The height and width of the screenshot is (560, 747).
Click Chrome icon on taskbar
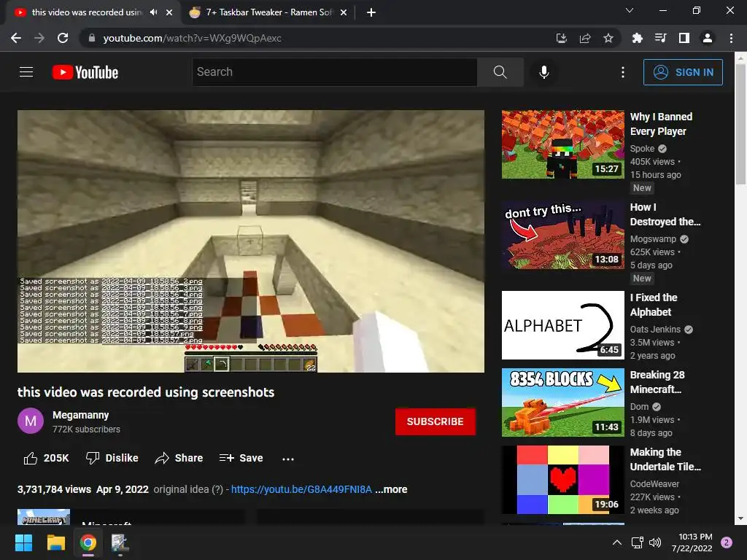pyautogui.click(x=88, y=542)
